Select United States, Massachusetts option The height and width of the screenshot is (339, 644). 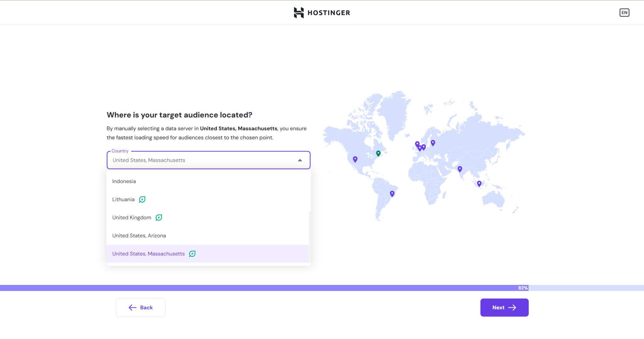pyautogui.click(x=148, y=254)
